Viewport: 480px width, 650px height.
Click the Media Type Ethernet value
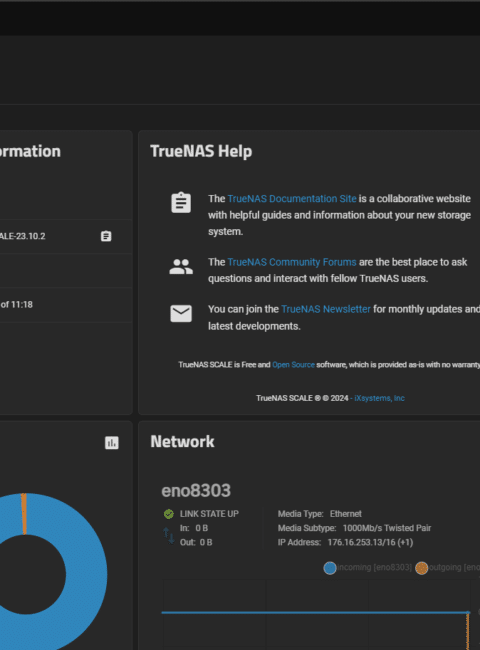pyautogui.click(x=346, y=514)
